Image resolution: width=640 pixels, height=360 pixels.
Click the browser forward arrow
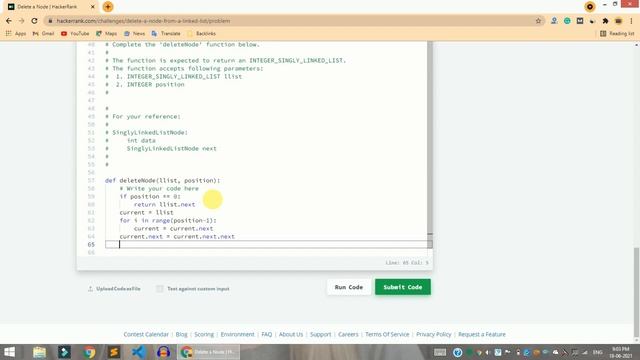(22, 21)
